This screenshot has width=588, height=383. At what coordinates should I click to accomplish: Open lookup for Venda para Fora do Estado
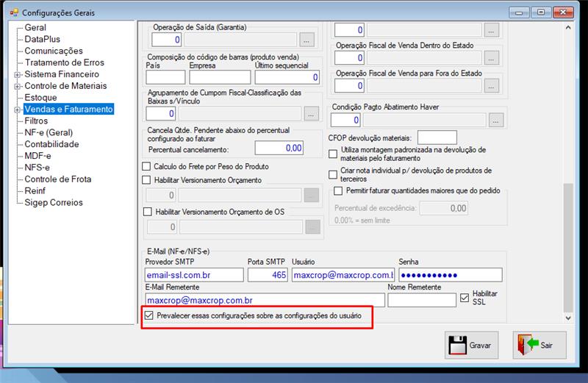coord(491,86)
